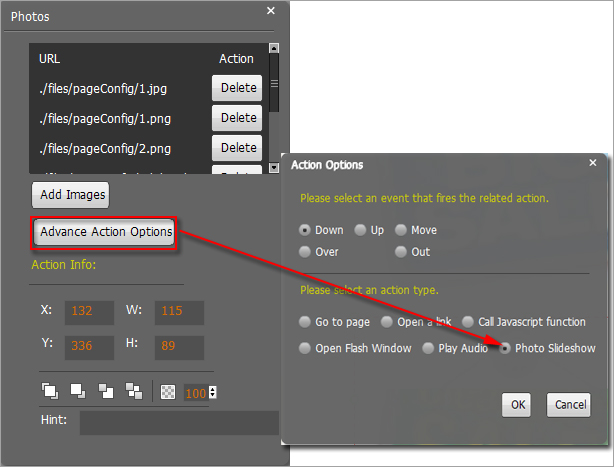Choose the Photo Slideshow action type
This screenshot has width=614, height=467.
pos(506,348)
